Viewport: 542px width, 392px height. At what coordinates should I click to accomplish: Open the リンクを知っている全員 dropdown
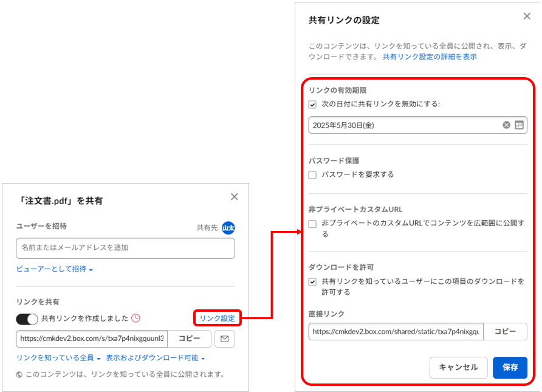(x=58, y=358)
